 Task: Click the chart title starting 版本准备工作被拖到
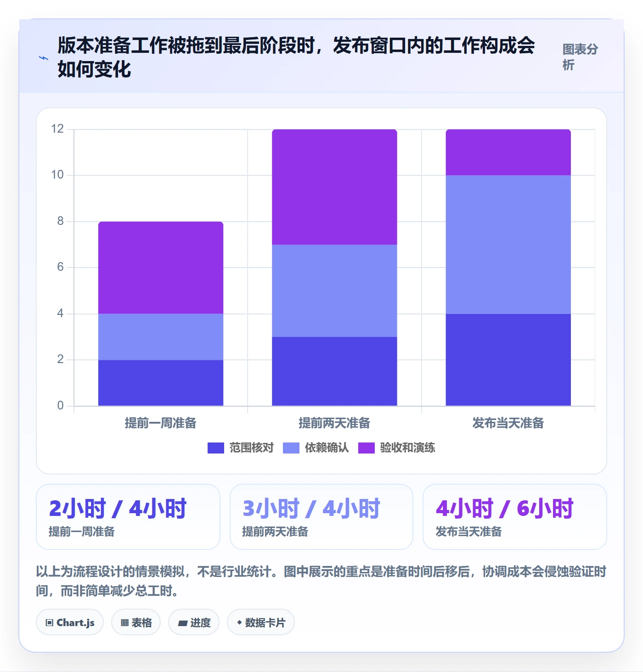tap(296, 57)
